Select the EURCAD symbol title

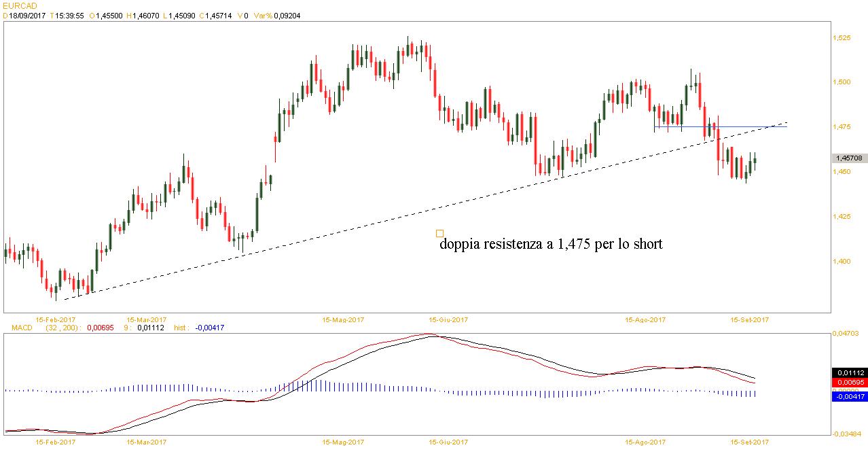coord(20,5)
